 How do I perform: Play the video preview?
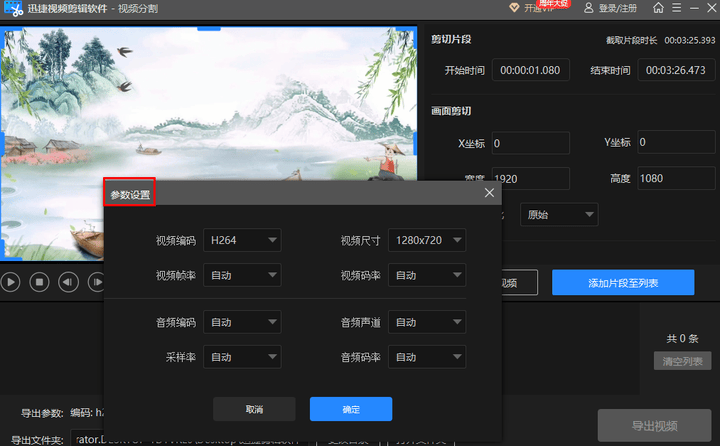(11, 282)
